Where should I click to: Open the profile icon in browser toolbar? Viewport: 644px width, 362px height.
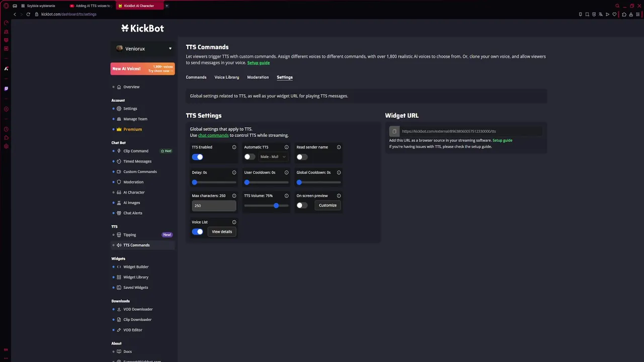click(x=631, y=14)
